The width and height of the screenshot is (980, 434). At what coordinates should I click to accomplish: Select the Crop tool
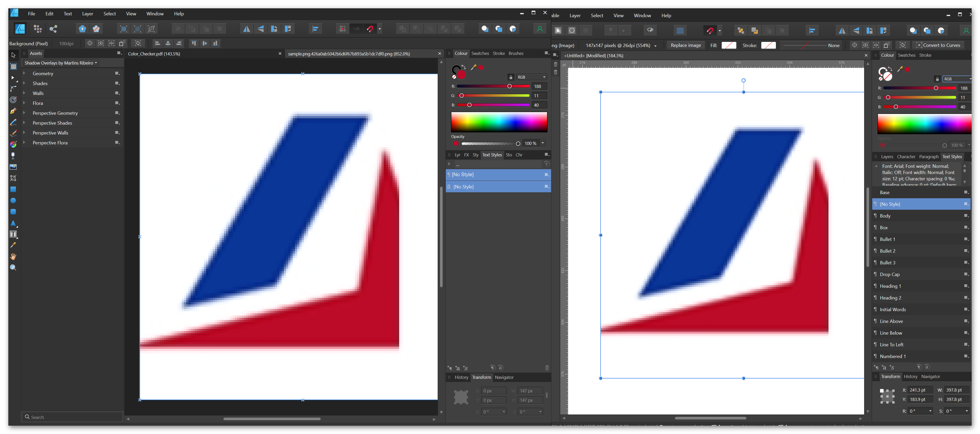pos(13,178)
